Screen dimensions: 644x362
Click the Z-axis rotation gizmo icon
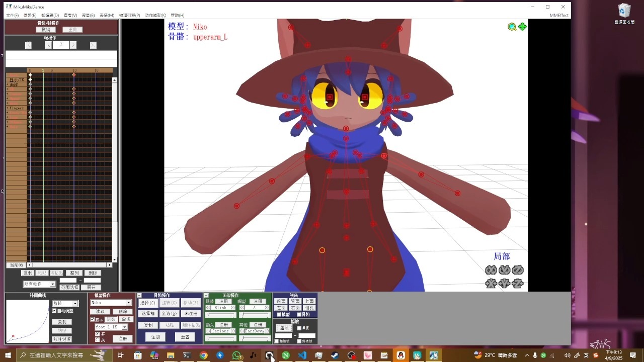point(518,270)
